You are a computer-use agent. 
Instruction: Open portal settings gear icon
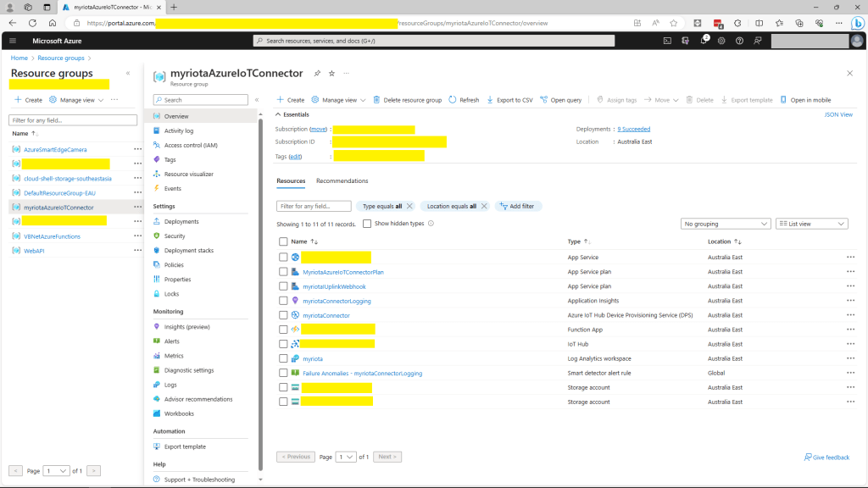pos(721,41)
